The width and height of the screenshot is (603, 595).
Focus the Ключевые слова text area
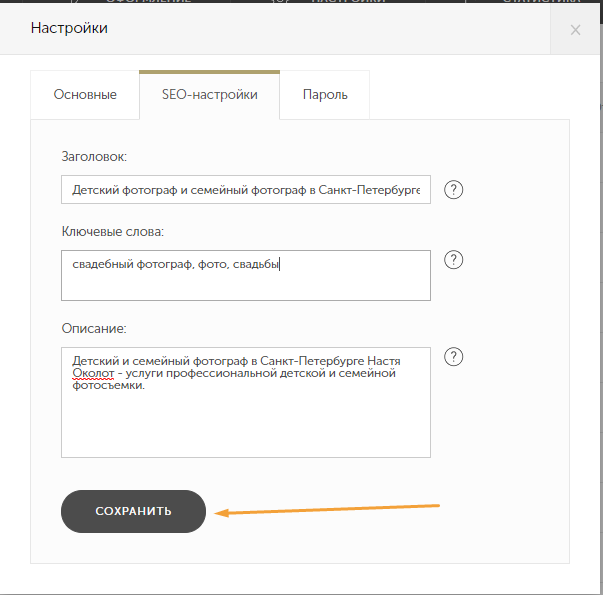coord(246,275)
